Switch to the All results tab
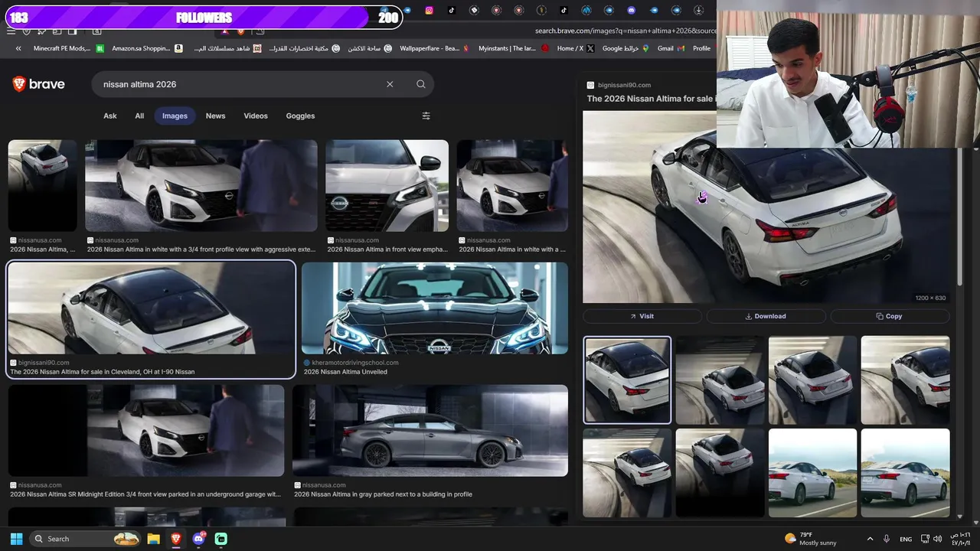 coord(139,116)
